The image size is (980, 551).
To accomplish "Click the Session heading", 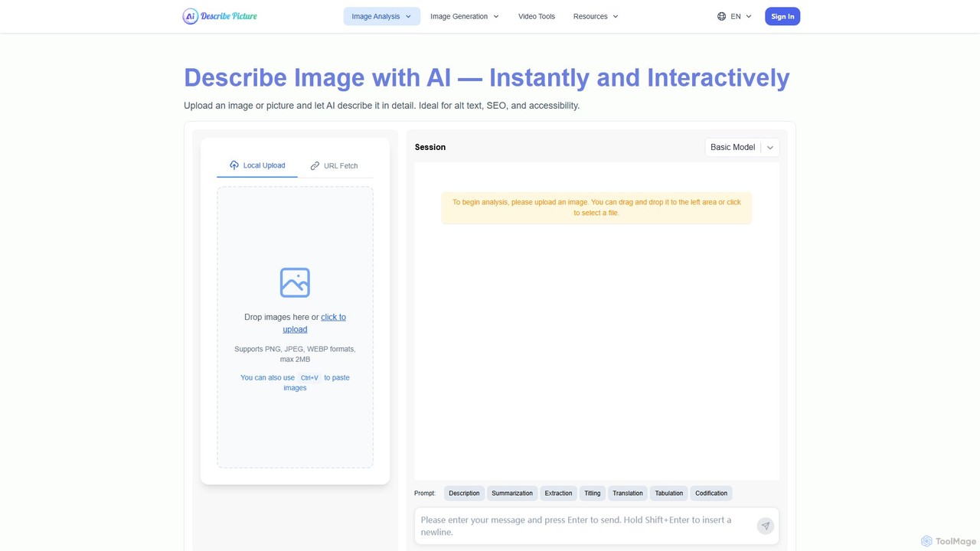I will tap(430, 147).
